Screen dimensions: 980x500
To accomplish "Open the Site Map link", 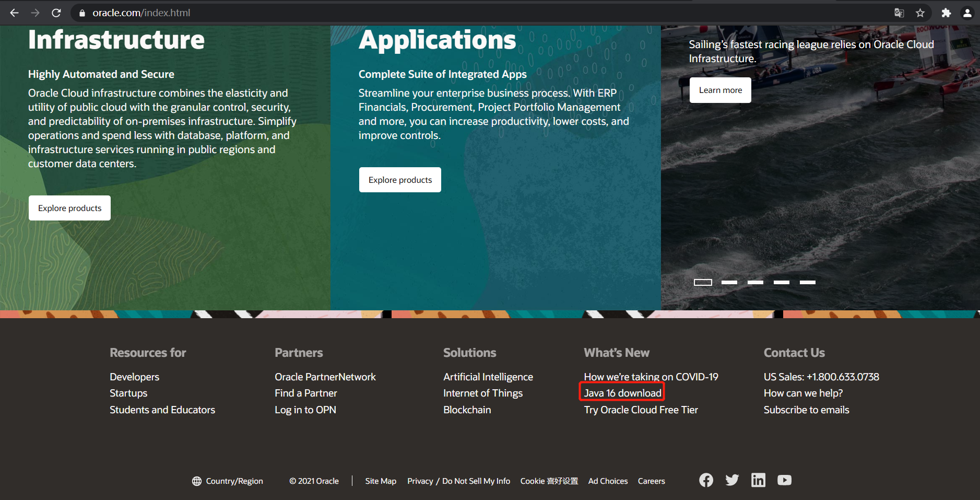I will pyautogui.click(x=381, y=481).
